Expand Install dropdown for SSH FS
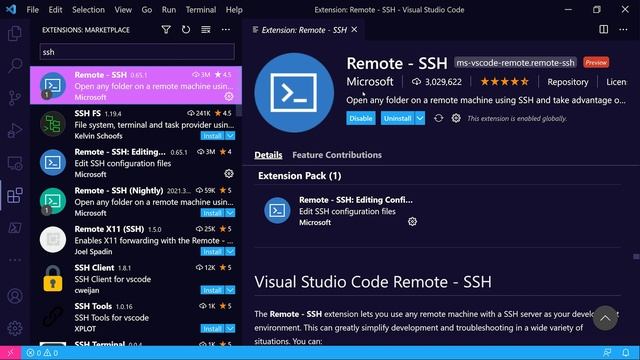 [230, 136]
